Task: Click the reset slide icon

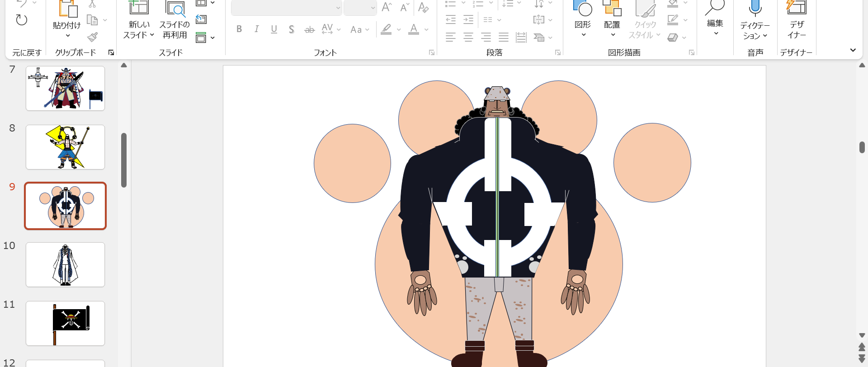Action: coord(201,19)
